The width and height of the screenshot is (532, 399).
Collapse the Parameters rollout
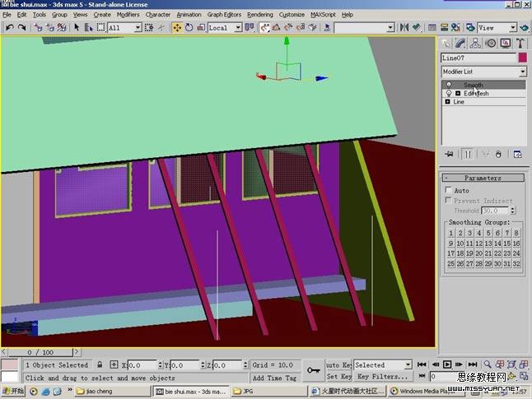tap(483, 178)
